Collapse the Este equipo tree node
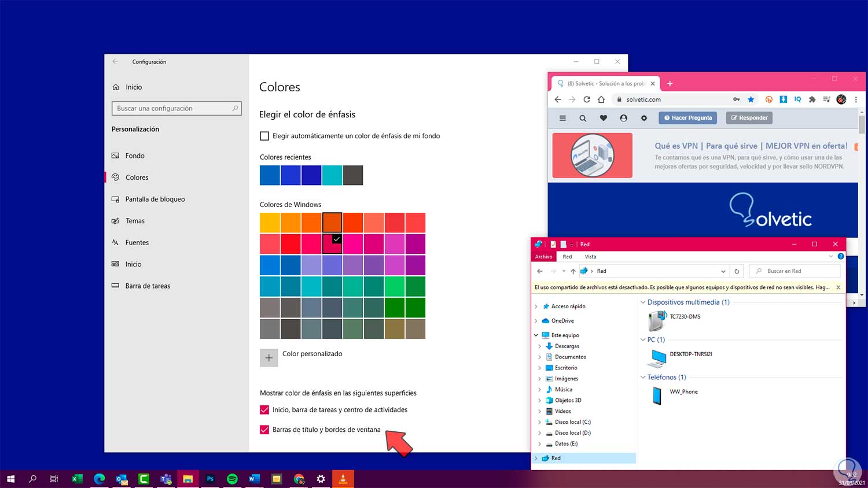This screenshot has width=868, height=488. (x=536, y=335)
